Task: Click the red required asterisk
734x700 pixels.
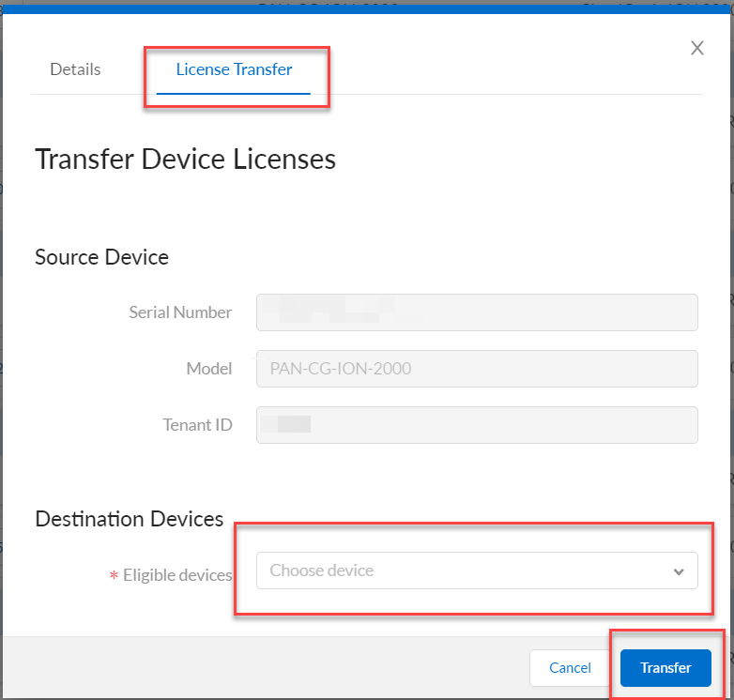Action: tap(115, 576)
